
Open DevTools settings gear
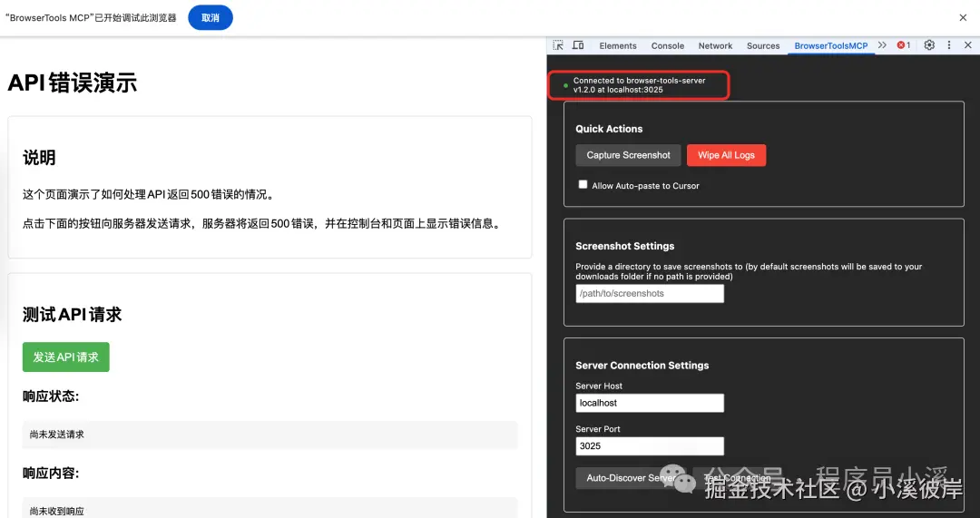pos(929,45)
